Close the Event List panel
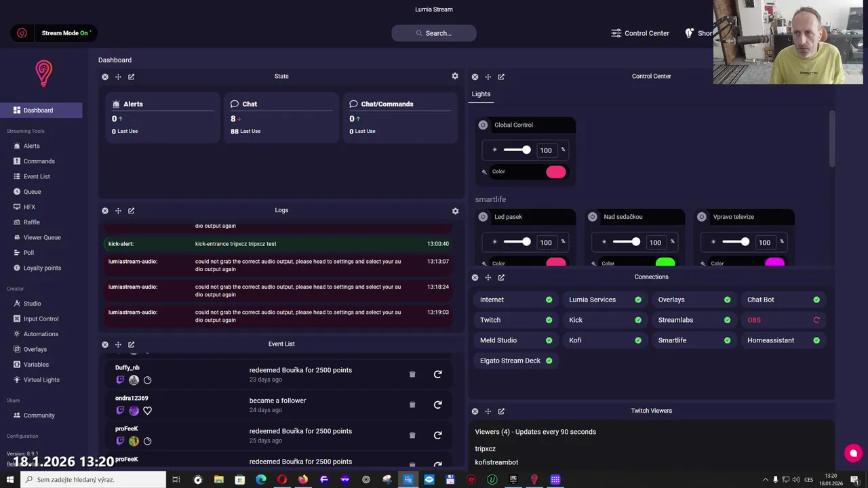 click(x=105, y=344)
